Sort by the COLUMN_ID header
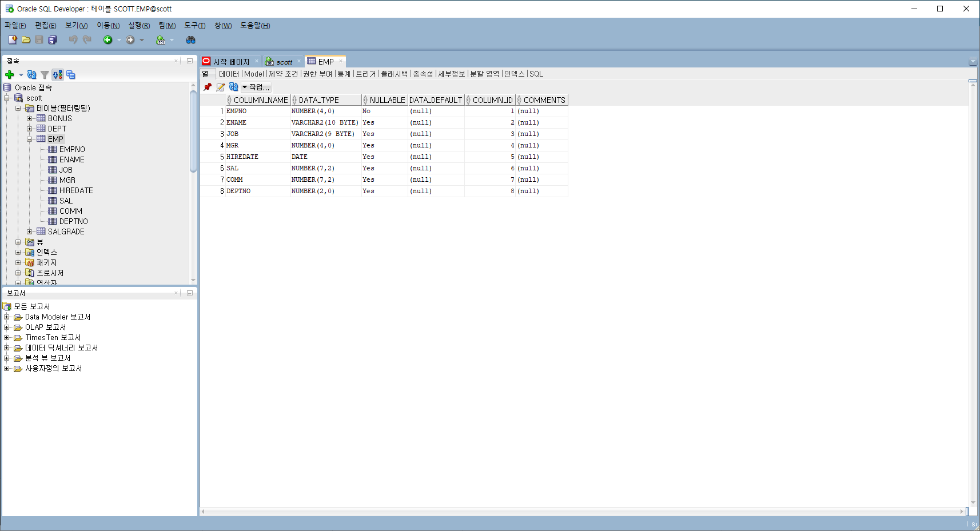 [490, 100]
